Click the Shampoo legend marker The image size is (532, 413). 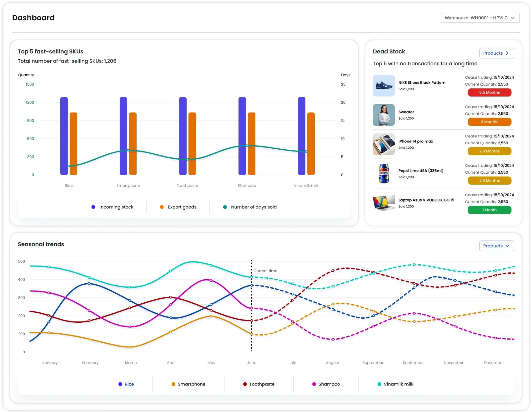[314, 384]
